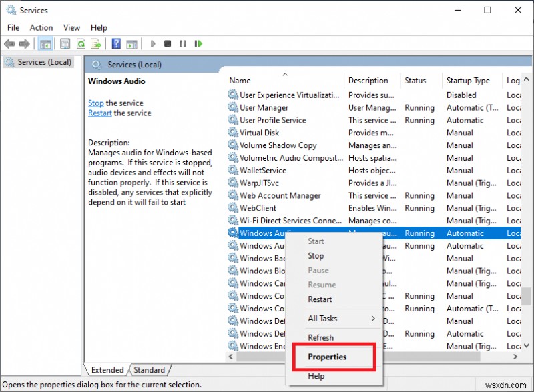Maximize the Services window

487,10
